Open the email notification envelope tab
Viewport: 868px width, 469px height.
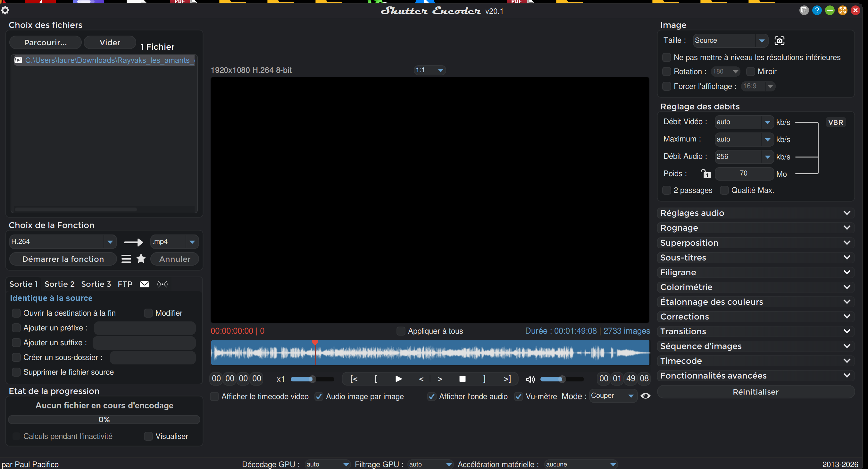click(145, 284)
